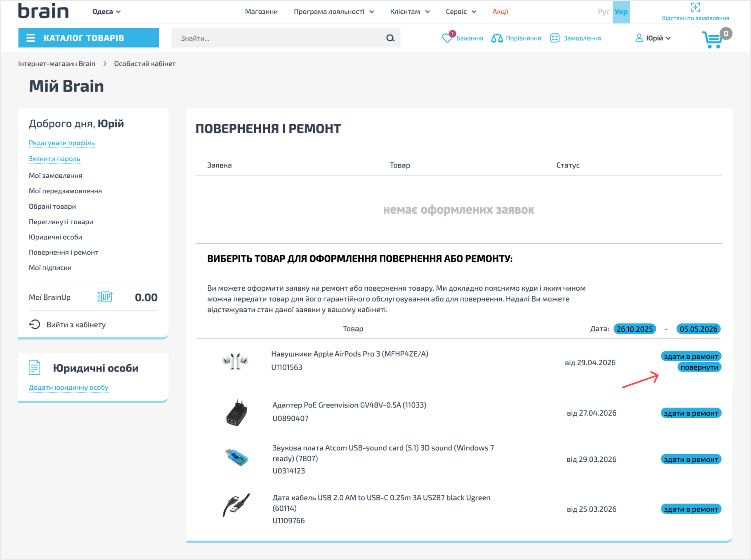Click Бажання link in header
The image size is (751, 560).
470,38
